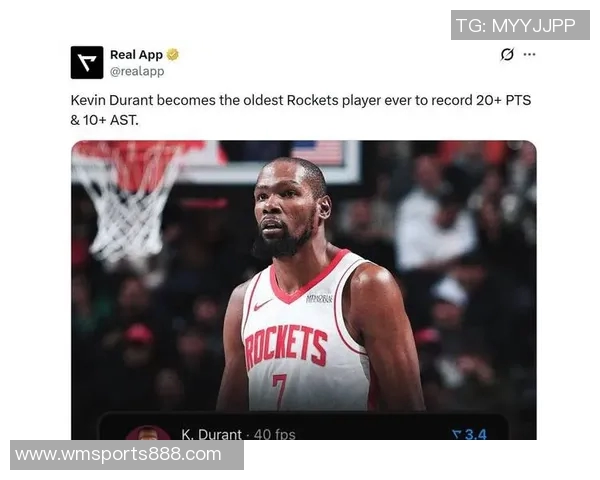Click the 3.4 rating value

476,434
